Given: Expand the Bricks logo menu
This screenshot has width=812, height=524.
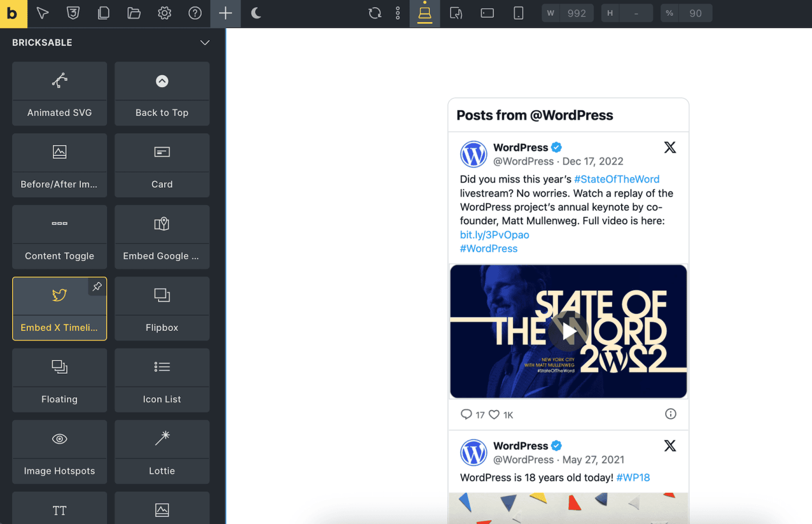Looking at the screenshot, I should (x=13, y=13).
